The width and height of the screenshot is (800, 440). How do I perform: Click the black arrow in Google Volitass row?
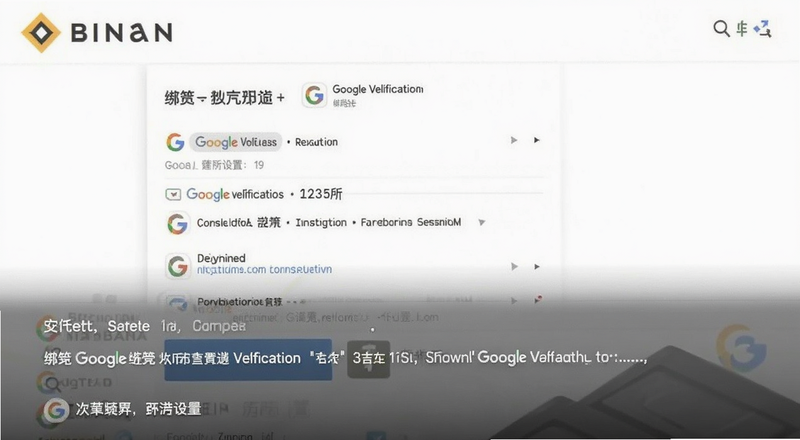(x=537, y=140)
